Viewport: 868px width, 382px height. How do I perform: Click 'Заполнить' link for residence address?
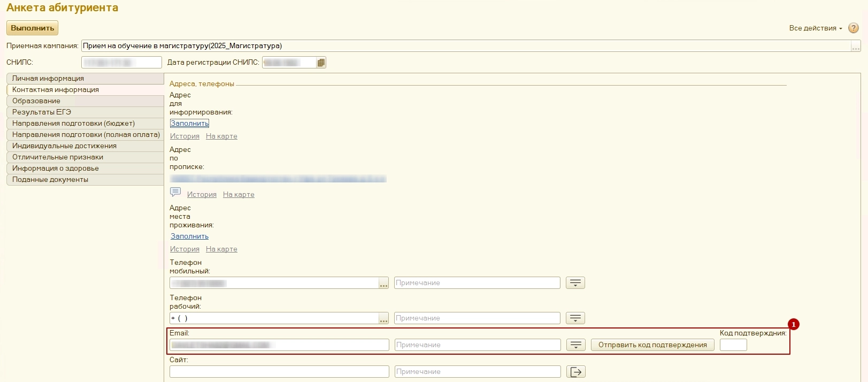point(189,236)
